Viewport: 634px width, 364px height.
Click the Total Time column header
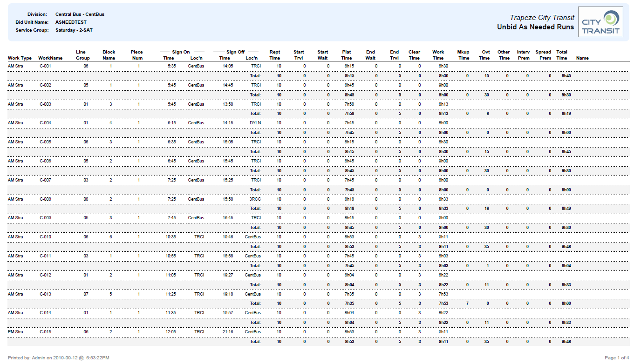click(562, 54)
